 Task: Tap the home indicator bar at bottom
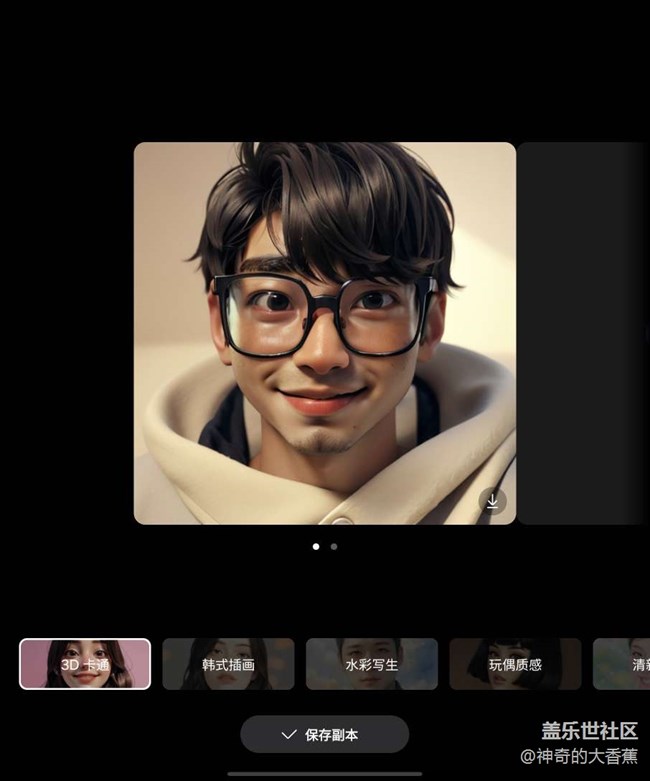[324, 773]
